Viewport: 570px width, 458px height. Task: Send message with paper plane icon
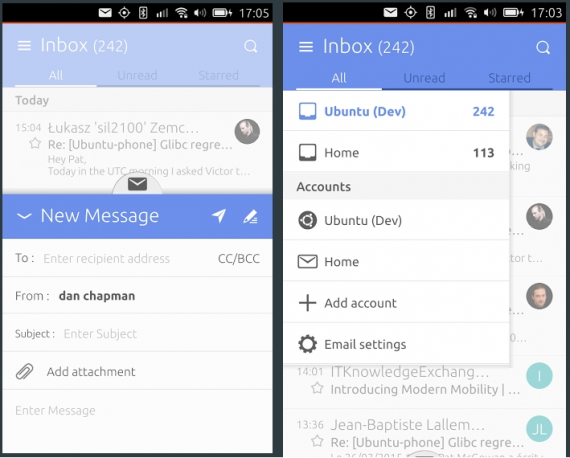tap(219, 216)
